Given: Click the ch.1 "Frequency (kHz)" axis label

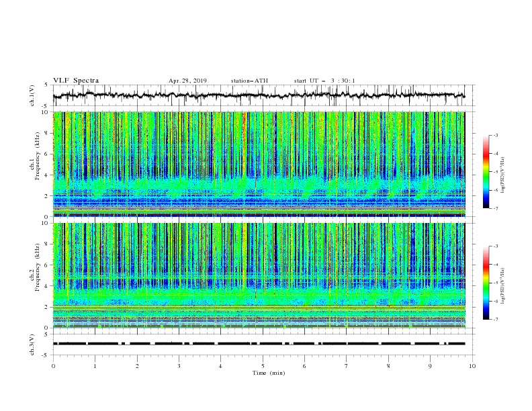Looking at the screenshot, I should coord(38,156).
